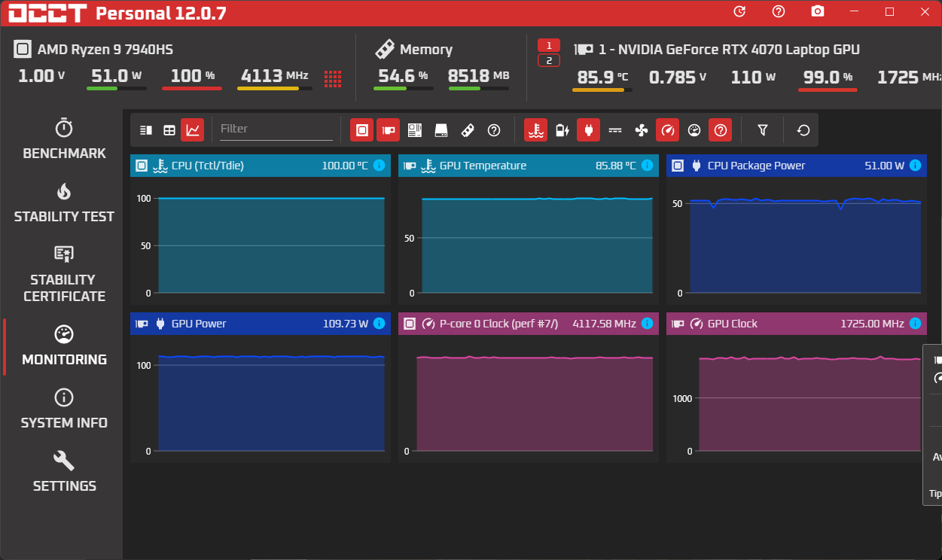Enable the storage drive sensor filter icon
This screenshot has height=560, width=942.
click(x=441, y=130)
